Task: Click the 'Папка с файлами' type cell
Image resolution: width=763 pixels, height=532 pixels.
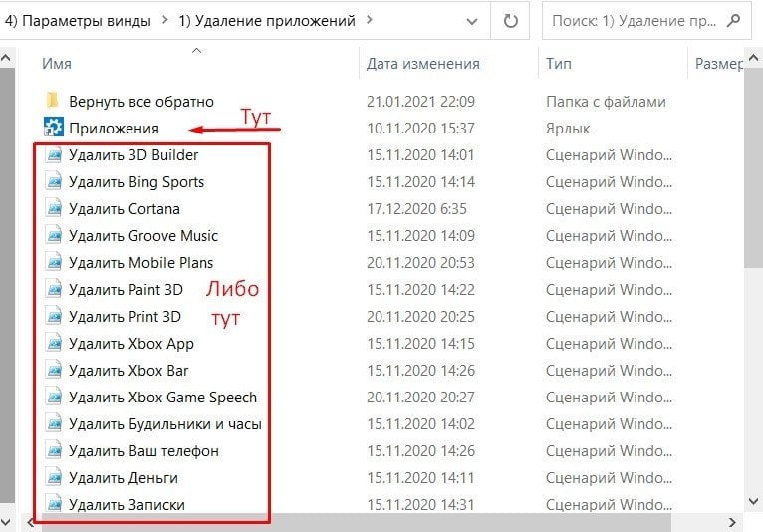Action: point(606,102)
